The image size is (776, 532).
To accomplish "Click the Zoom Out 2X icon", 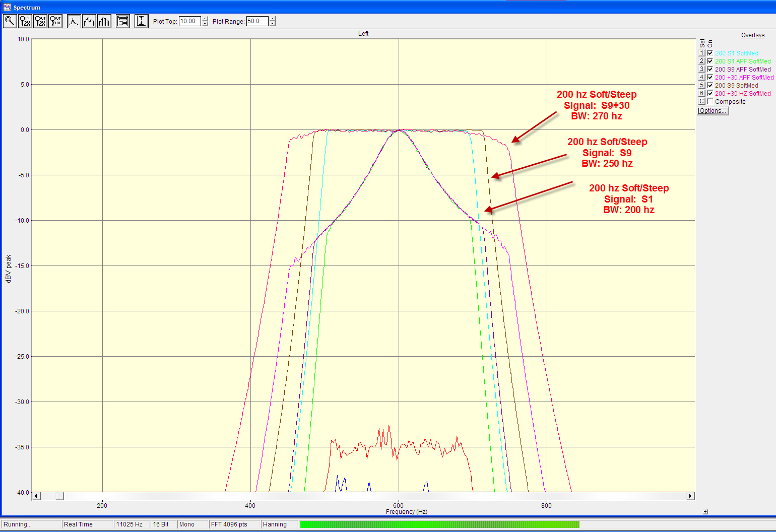I will point(40,21).
